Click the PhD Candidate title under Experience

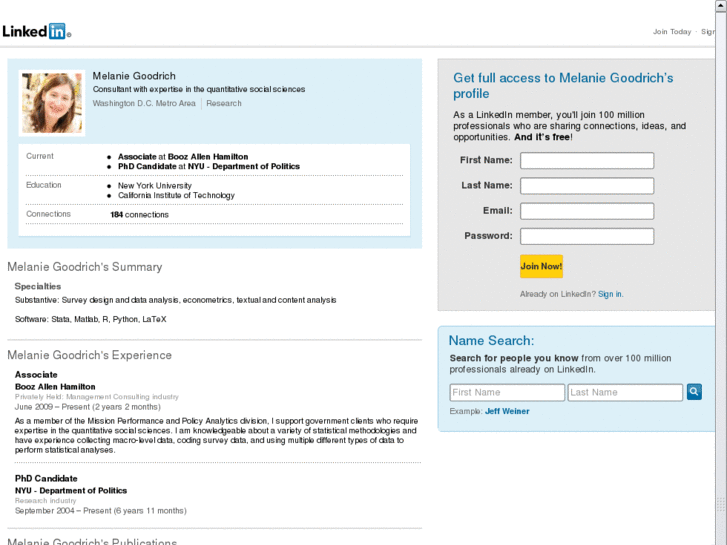tap(46, 479)
